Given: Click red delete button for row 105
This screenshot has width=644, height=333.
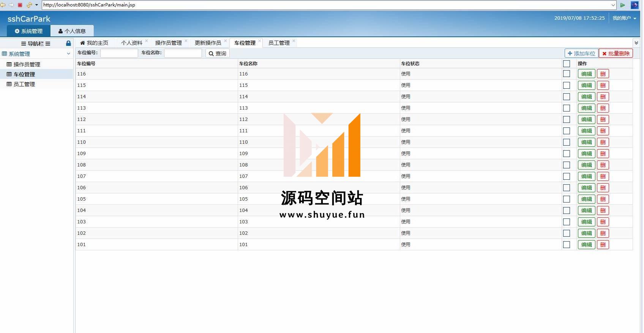Looking at the screenshot, I should [603, 199].
